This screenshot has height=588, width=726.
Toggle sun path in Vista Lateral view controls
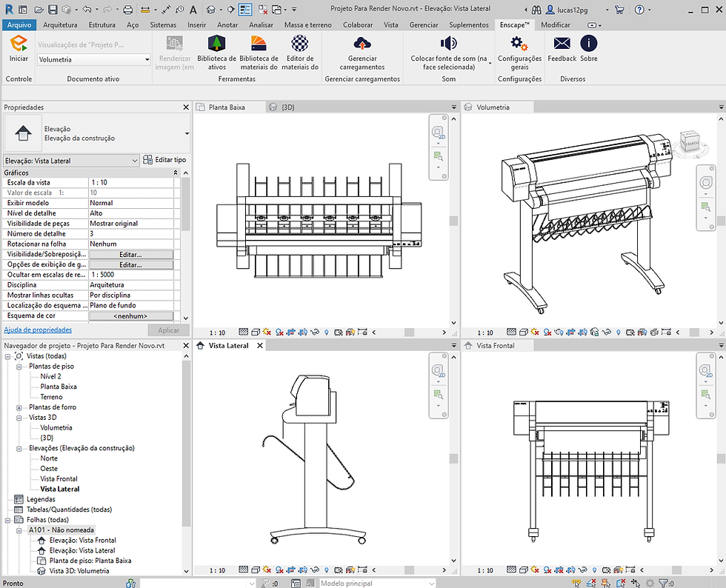(265, 570)
